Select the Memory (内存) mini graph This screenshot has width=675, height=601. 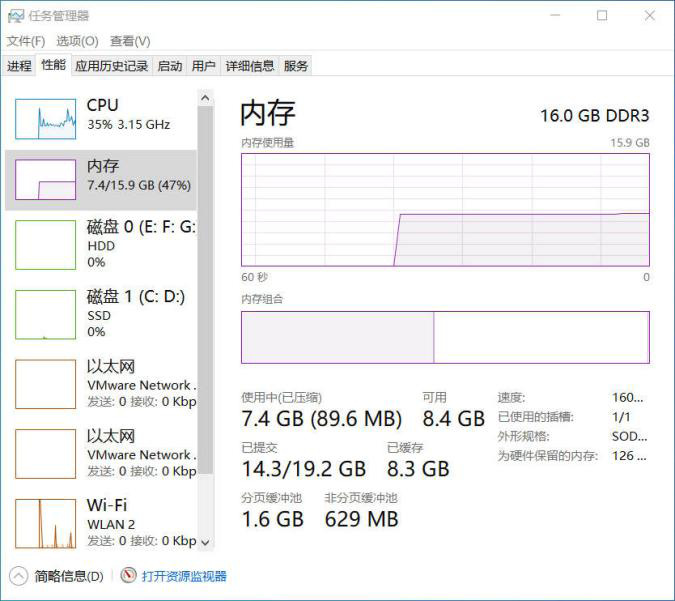45,179
